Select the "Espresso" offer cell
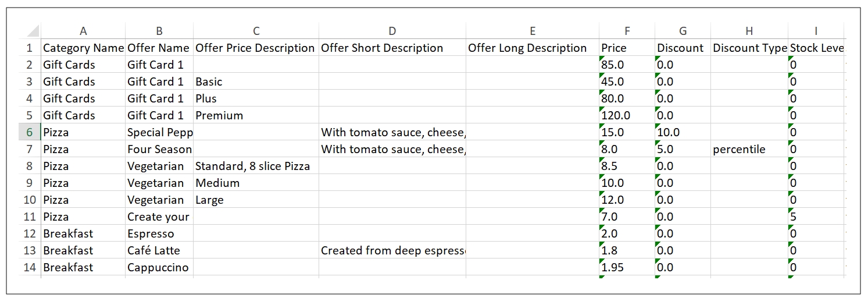The width and height of the screenshot is (868, 301). pos(159,233)
